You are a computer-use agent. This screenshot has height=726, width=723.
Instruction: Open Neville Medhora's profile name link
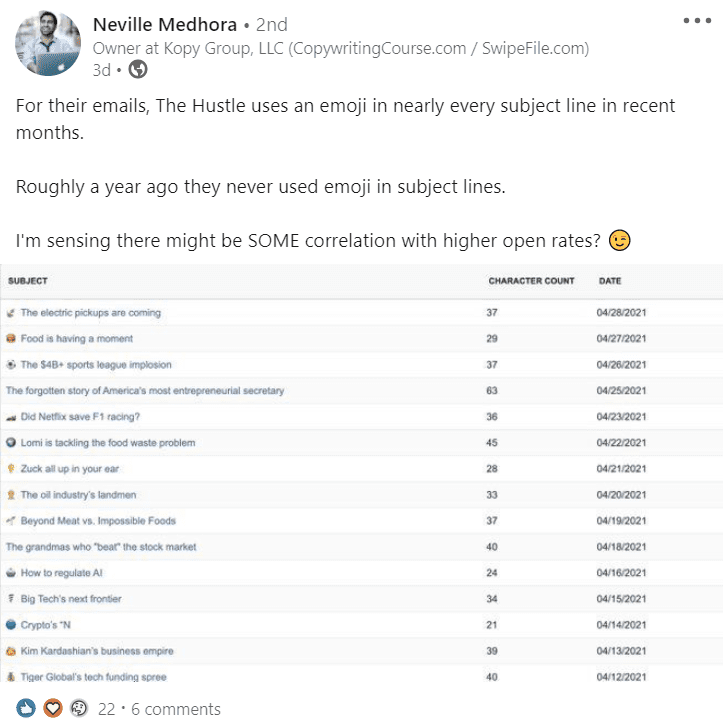click(x=165, y=25)
